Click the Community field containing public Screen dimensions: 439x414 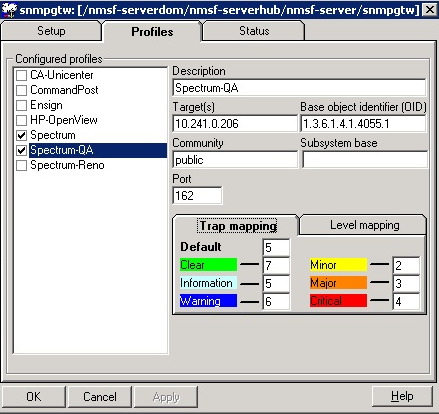point(235,160)
